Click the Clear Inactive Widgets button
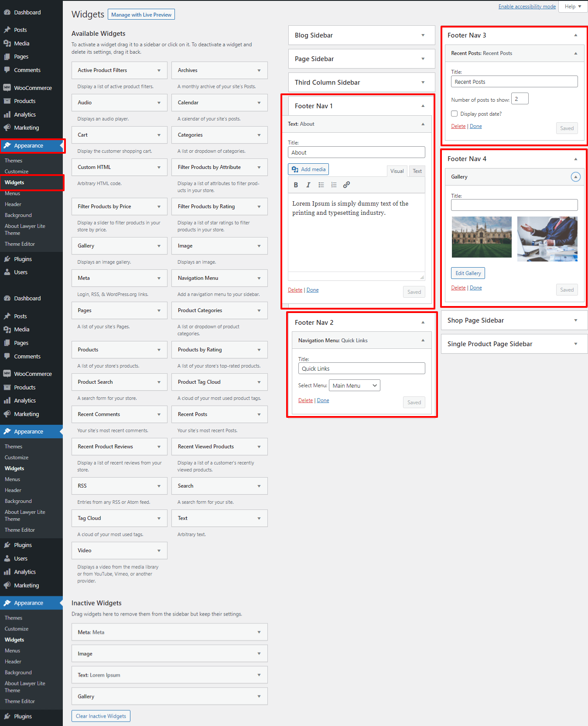This screenshot has width=588, height=726. pos(101,716)
